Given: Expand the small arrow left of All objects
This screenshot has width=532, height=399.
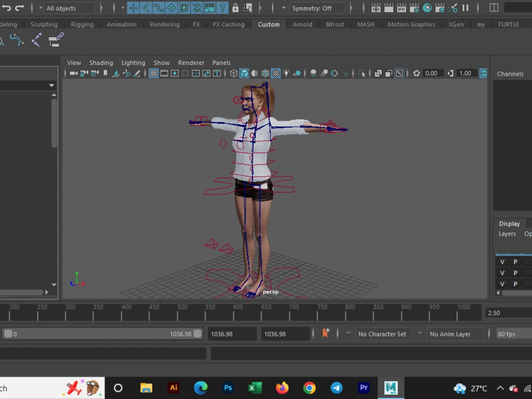Looking at the screenshot, I should [x=40, y=8].
